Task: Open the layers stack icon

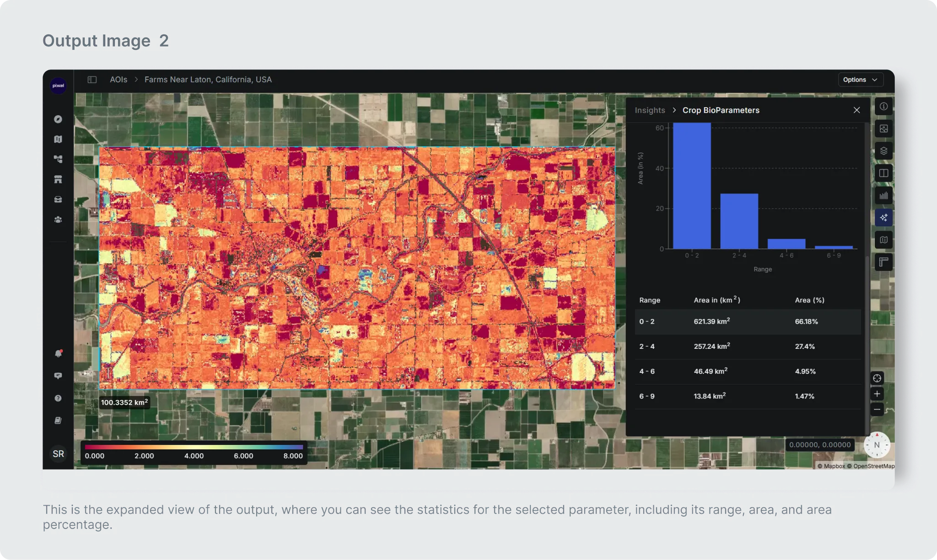Action: click(883, 151)
